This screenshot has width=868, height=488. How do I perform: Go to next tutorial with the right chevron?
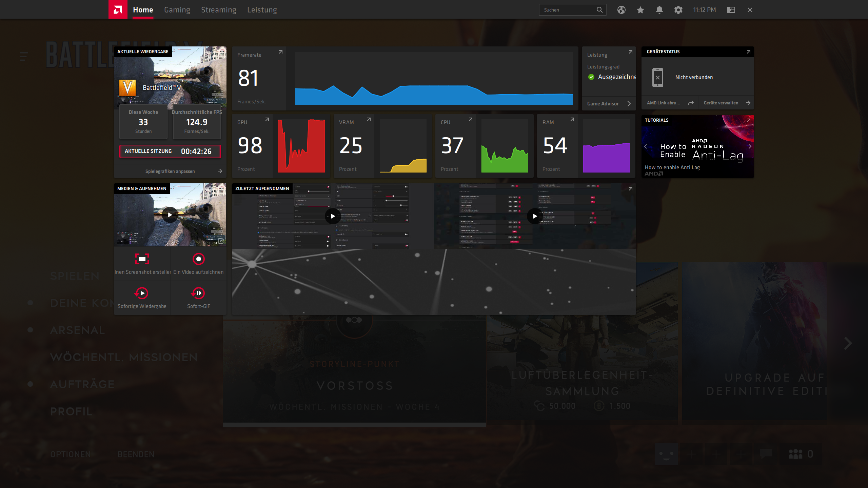tap(750, 146)
